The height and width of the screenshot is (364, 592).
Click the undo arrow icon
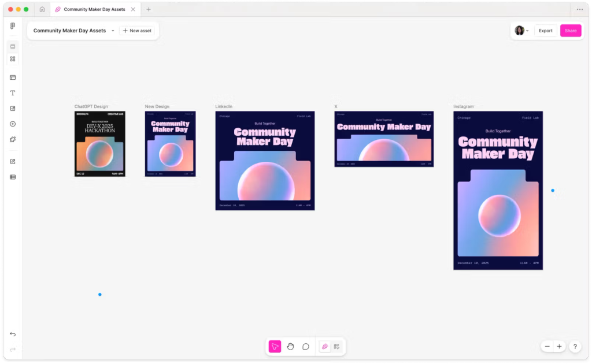click(13, 335)
